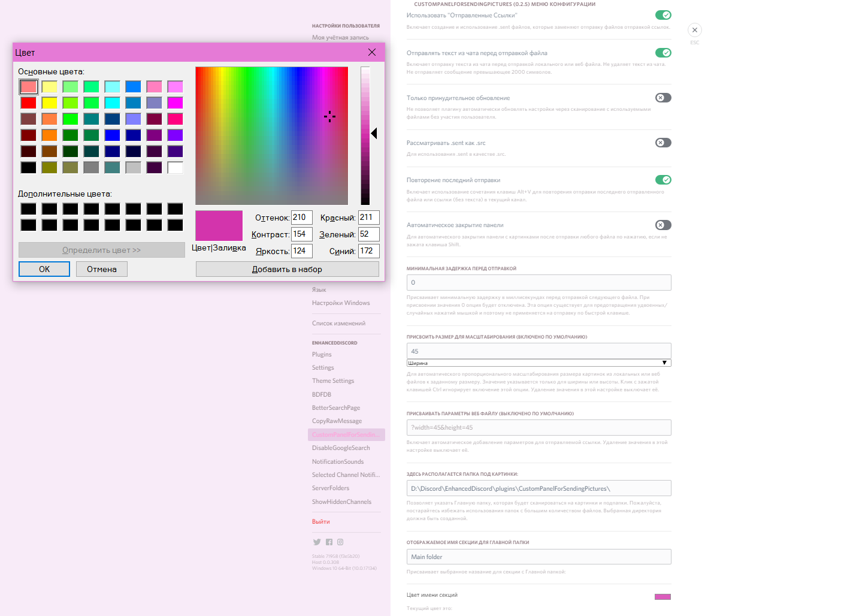Select the pure blue basic color swatch

pos(113,135)
